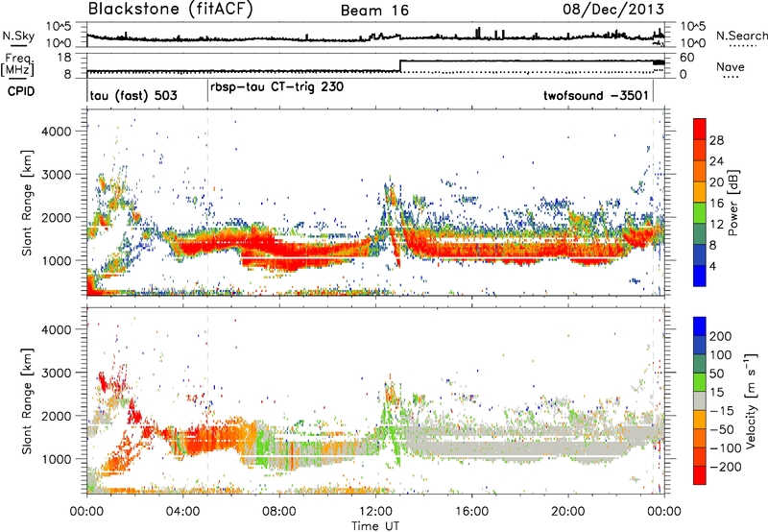
Task: Click the 'Beam 16' label
Action: tap(374, 11)
